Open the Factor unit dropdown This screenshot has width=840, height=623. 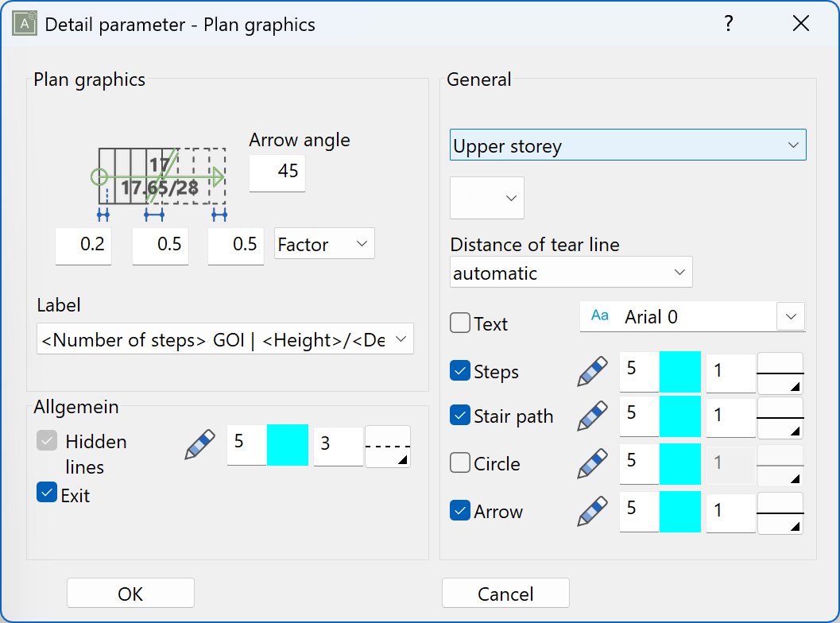point(324,244)
